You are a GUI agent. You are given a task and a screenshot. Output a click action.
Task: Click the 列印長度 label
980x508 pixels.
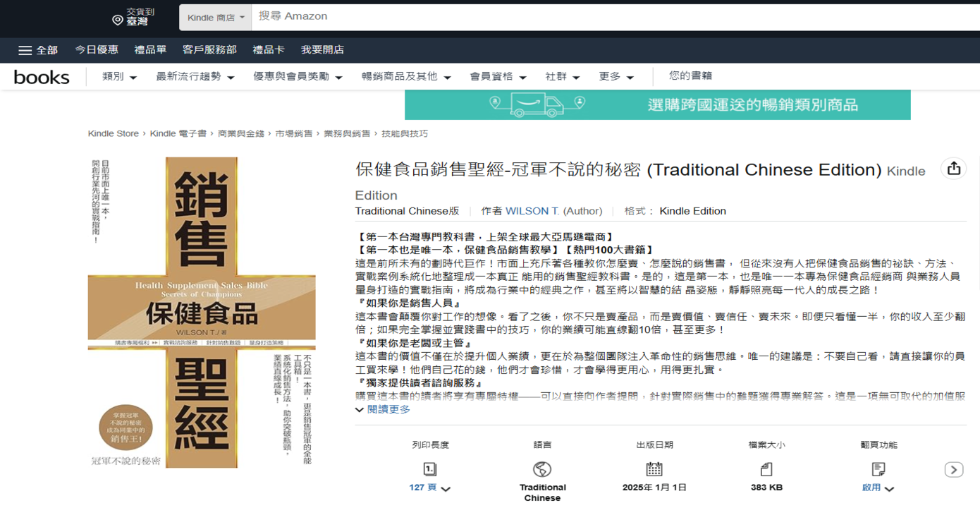point(431,445)
